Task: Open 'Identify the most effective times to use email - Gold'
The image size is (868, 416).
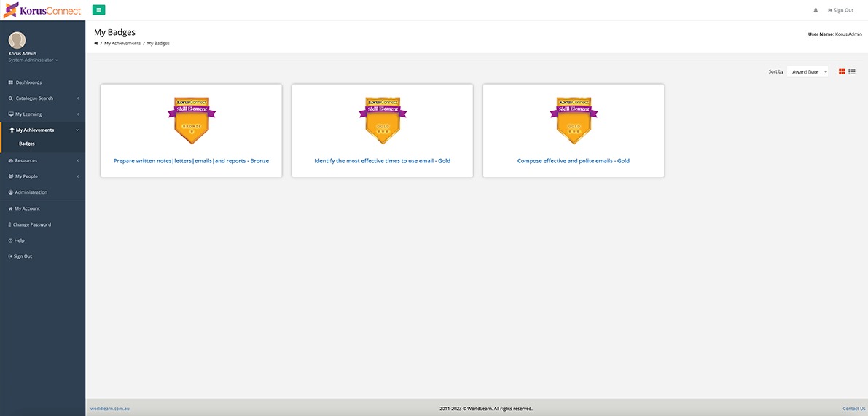Action: tap(383, 161)
